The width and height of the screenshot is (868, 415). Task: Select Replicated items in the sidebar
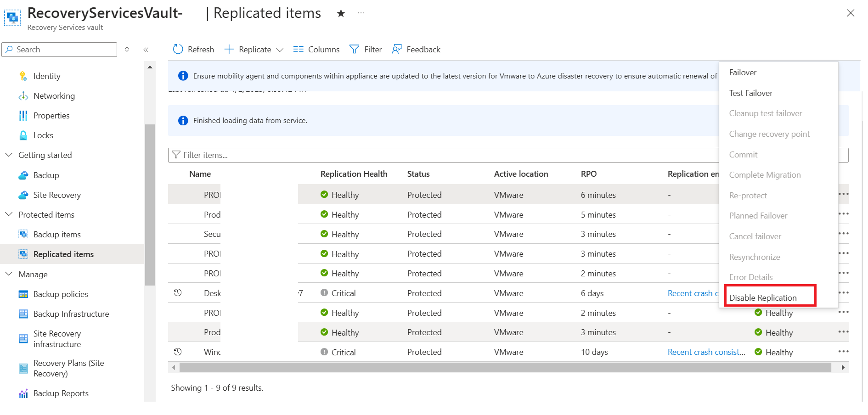72,254
